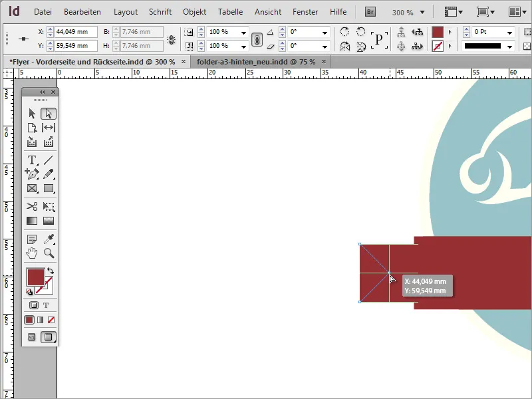
Task: Open the Bearbeiten menu
Action: (x=82, y=12)
